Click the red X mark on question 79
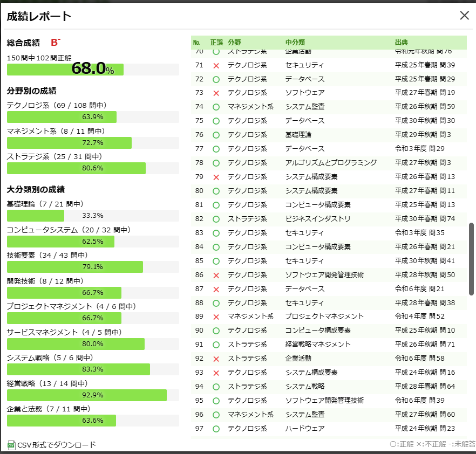This screenshot has width=476, height=454. pyautogui.click(x=216, y=177)
